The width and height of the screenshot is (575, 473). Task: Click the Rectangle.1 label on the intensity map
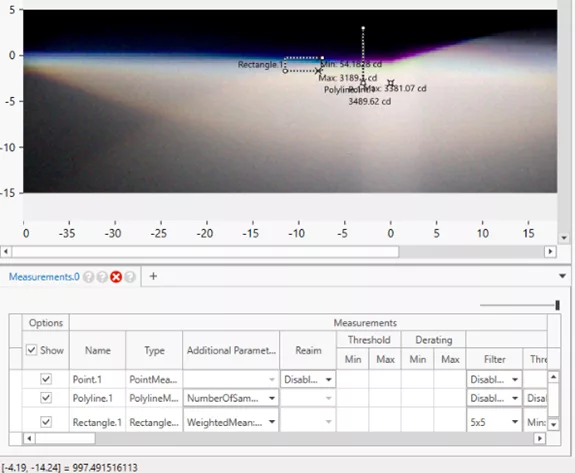tap(261, 65)
